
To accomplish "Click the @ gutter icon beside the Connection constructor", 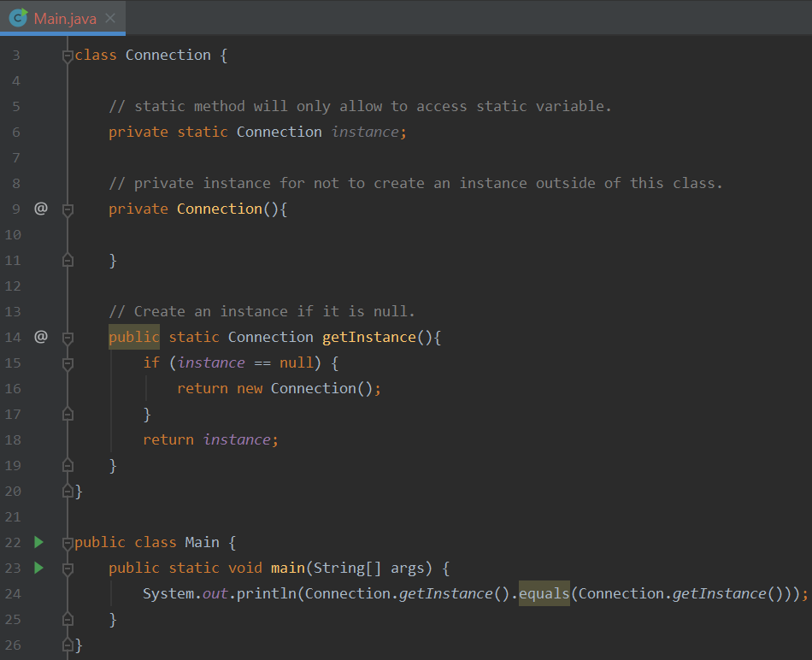I will click(x=40, y=208).
